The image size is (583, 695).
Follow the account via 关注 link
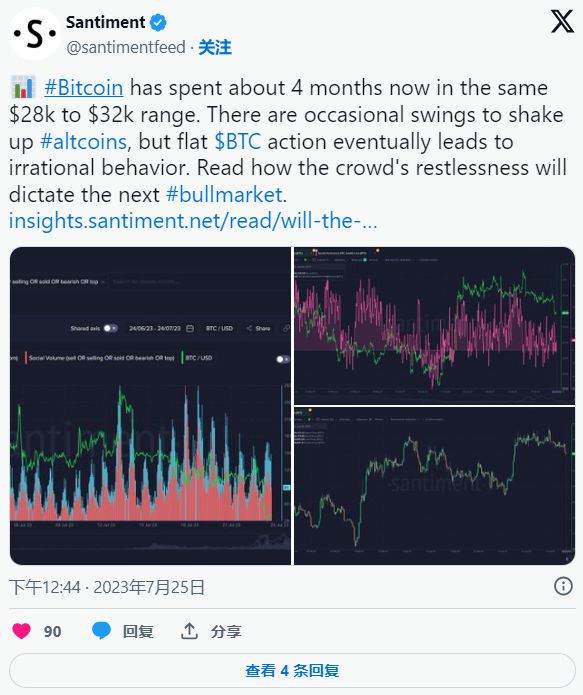pos(215,47)
